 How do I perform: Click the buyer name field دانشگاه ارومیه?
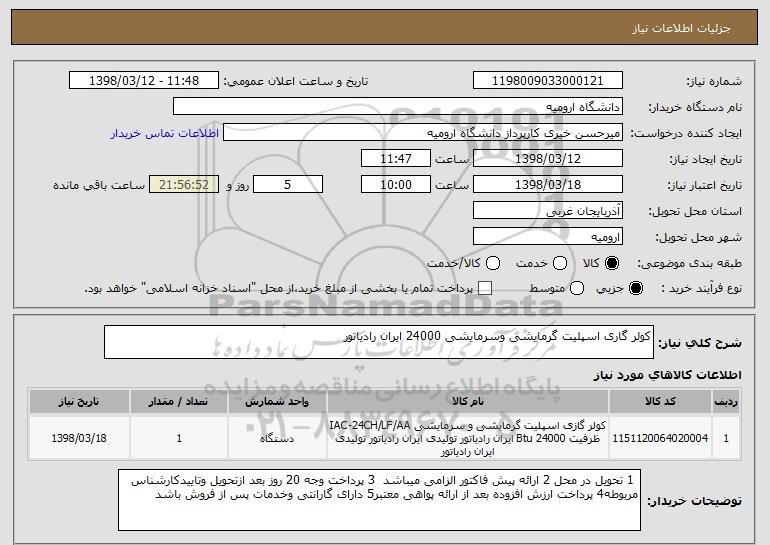pyautogui.click(x=398, y=107)
